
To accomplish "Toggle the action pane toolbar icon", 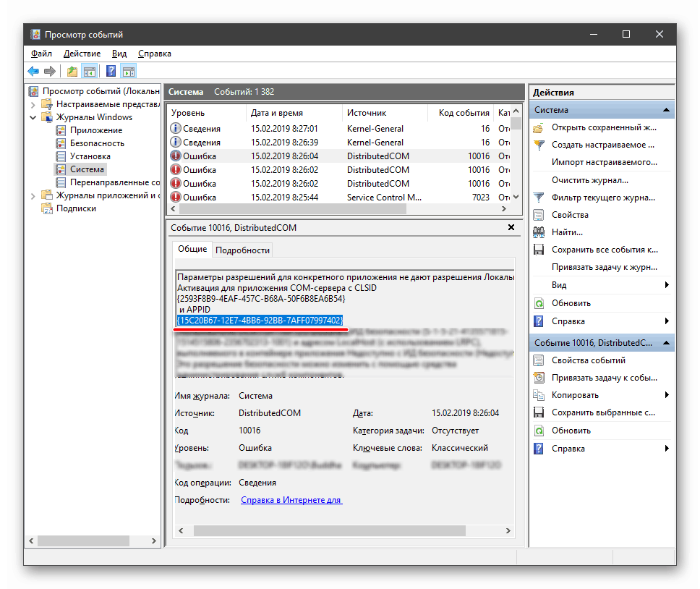I will [129, 71].
